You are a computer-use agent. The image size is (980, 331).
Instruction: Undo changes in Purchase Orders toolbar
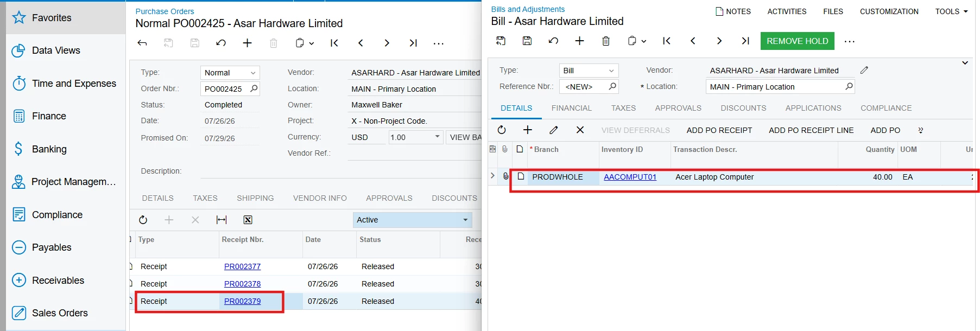click(x=221, y=43)
